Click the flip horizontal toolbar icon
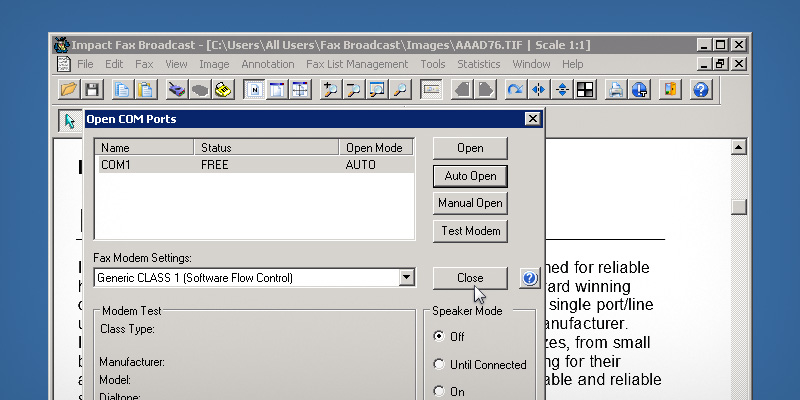The image size is (800, 400). tap(539, 90)
